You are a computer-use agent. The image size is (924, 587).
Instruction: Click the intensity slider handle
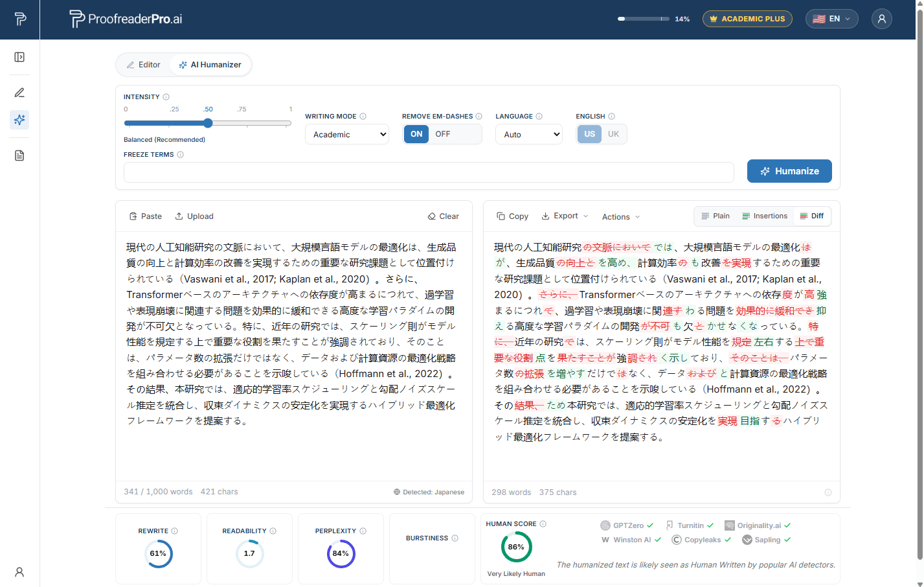click(x=208, y=123)
